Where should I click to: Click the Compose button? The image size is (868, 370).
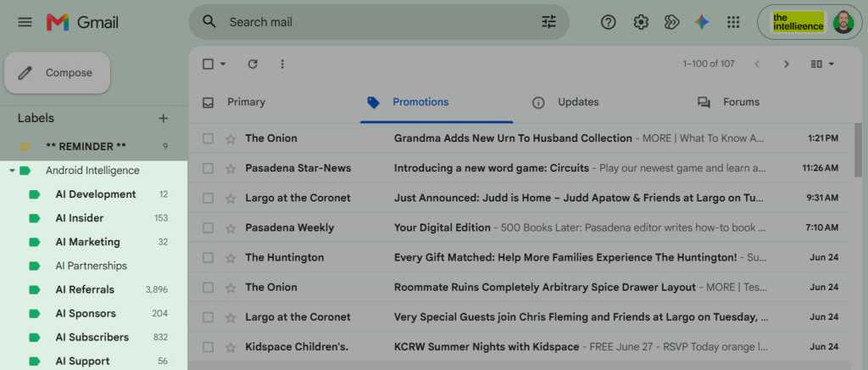tap(57, 73)
